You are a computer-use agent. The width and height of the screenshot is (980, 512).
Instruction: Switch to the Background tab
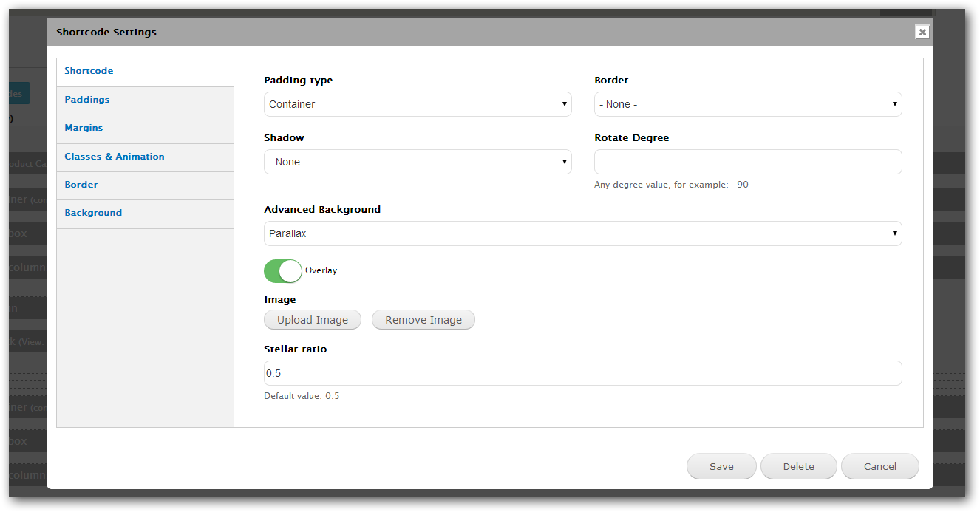click(93, 213)
